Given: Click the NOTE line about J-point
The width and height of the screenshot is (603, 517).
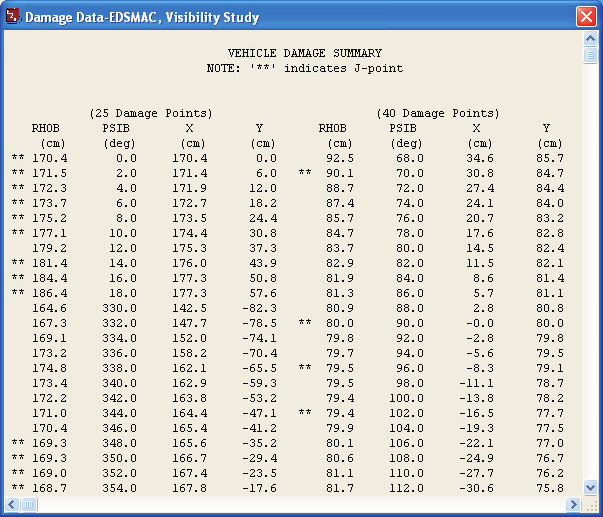Looking at the screenshot, I should click(x=305, y=68).
